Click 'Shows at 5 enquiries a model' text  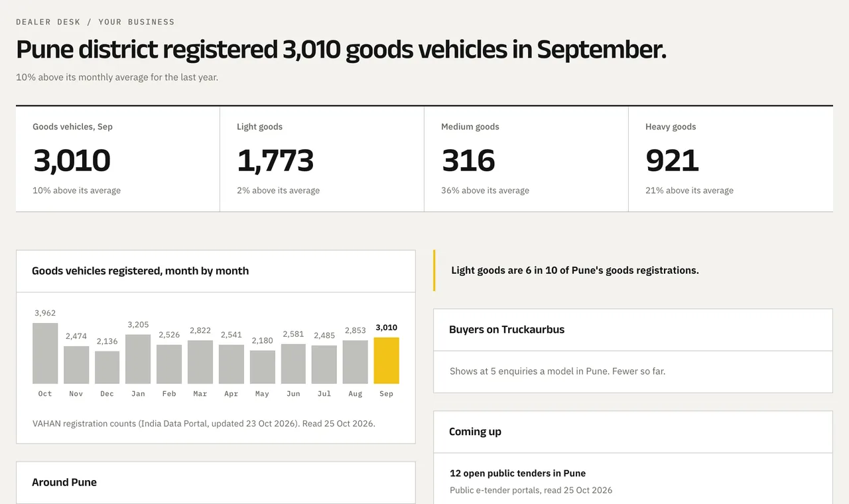[x=557, y=371]
